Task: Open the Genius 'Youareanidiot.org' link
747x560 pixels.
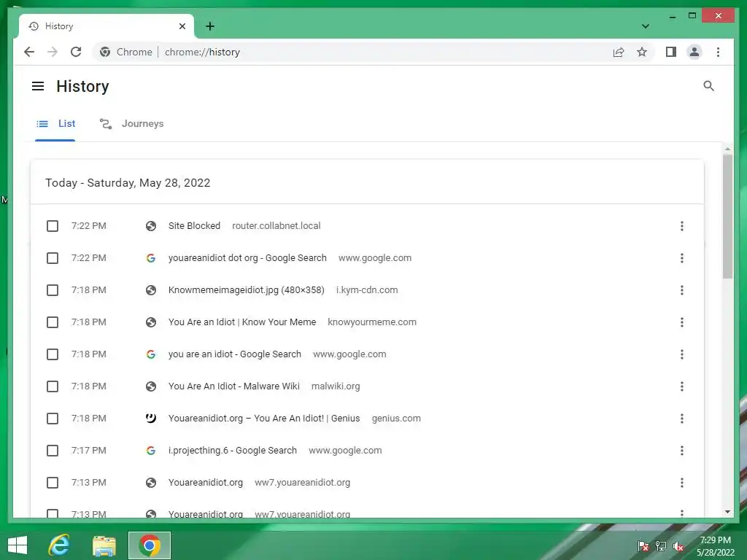Action: 264,419
